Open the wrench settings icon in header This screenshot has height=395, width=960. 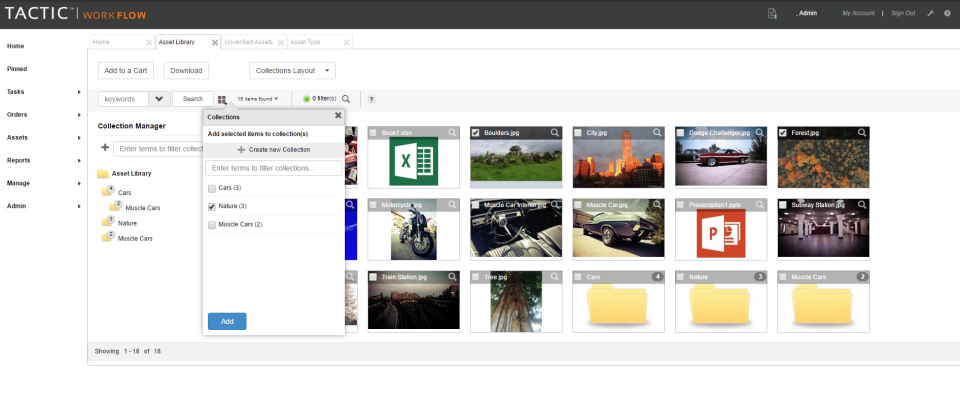(930, 13)
